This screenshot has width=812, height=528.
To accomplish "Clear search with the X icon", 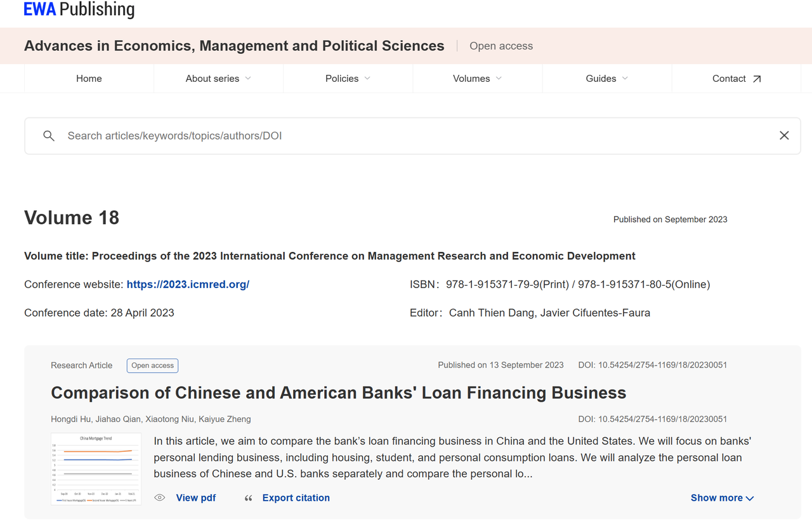I will tap(784, 135).
